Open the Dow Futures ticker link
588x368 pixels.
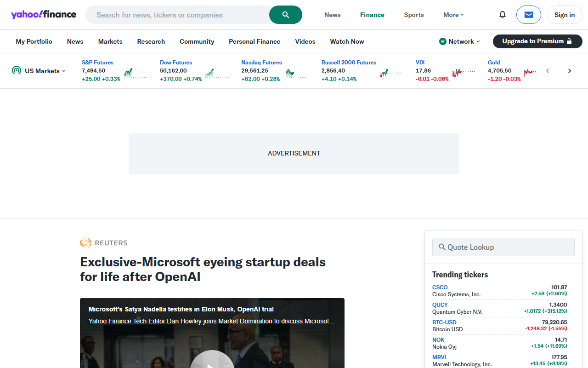176,63
